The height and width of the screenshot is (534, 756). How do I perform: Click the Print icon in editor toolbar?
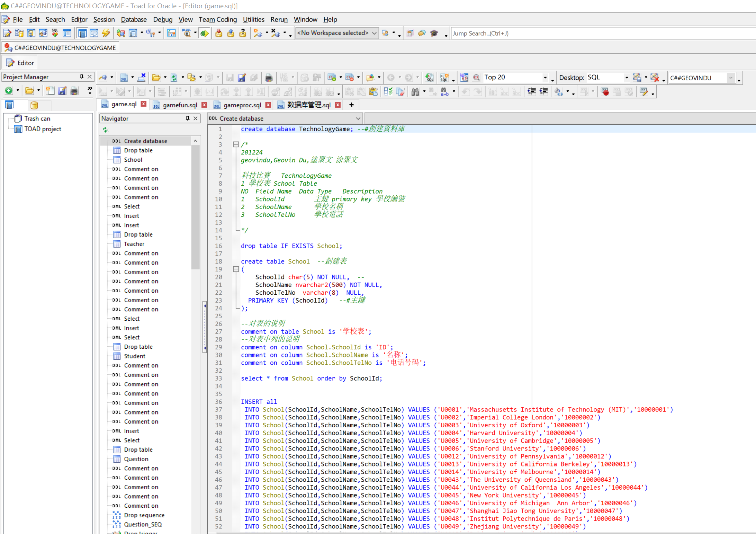269,78
